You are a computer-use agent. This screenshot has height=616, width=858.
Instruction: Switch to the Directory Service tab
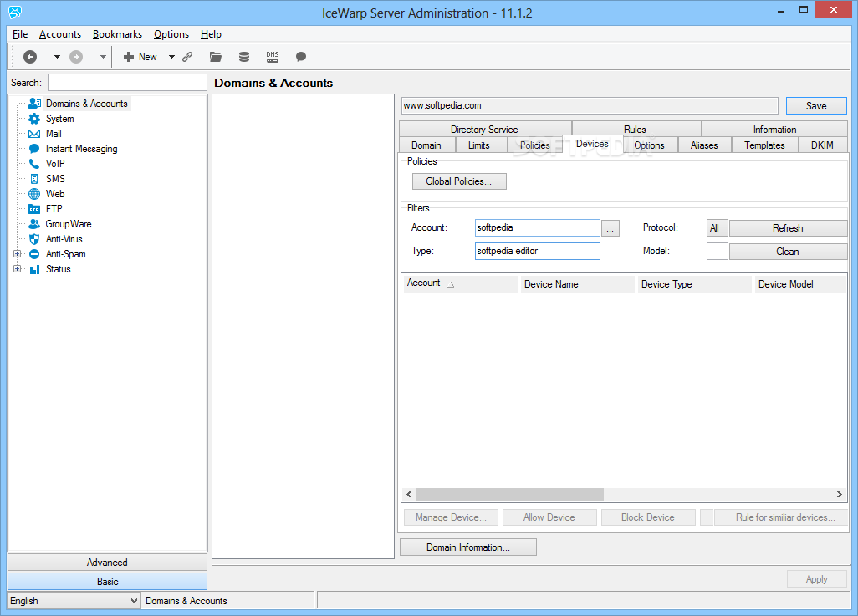point(484,129)
